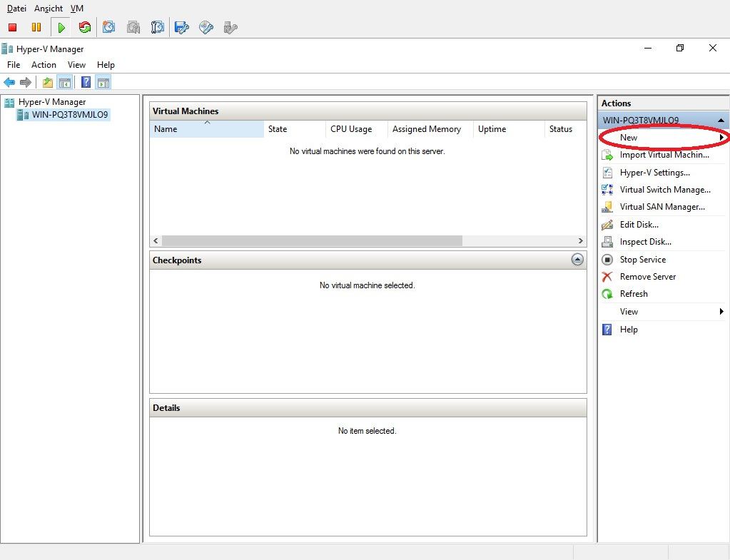Click Remove Server action
The width and height of the screenshot is (730, 560).
(x=648, y=277)
